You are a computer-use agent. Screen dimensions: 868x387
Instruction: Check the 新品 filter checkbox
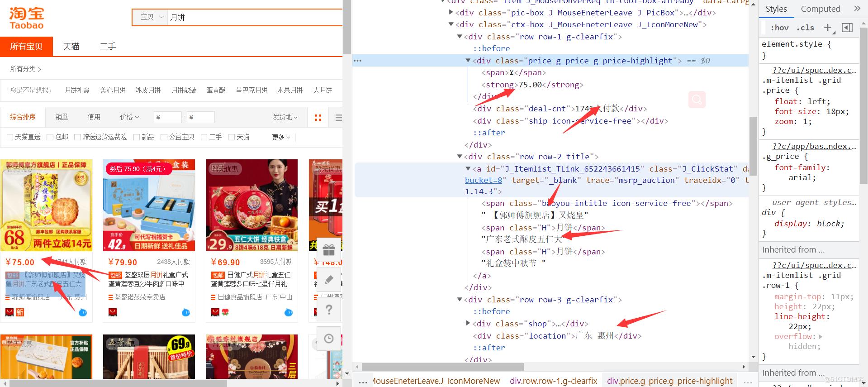137,137
